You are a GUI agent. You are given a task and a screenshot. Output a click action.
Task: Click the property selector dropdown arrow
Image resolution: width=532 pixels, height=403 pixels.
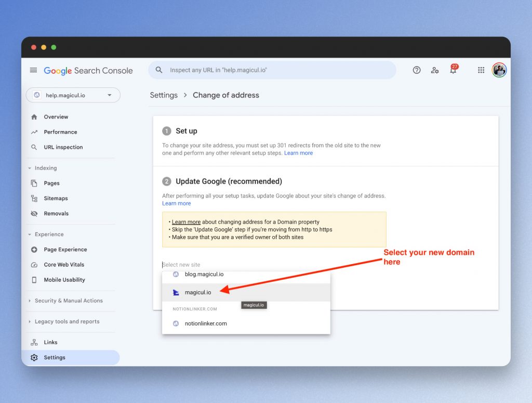(x=109, y=95)
